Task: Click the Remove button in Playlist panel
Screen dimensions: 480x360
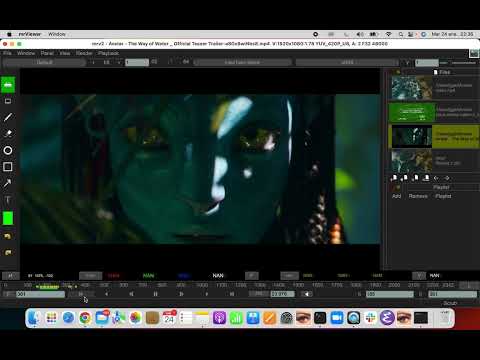Action: pos(418,196)
